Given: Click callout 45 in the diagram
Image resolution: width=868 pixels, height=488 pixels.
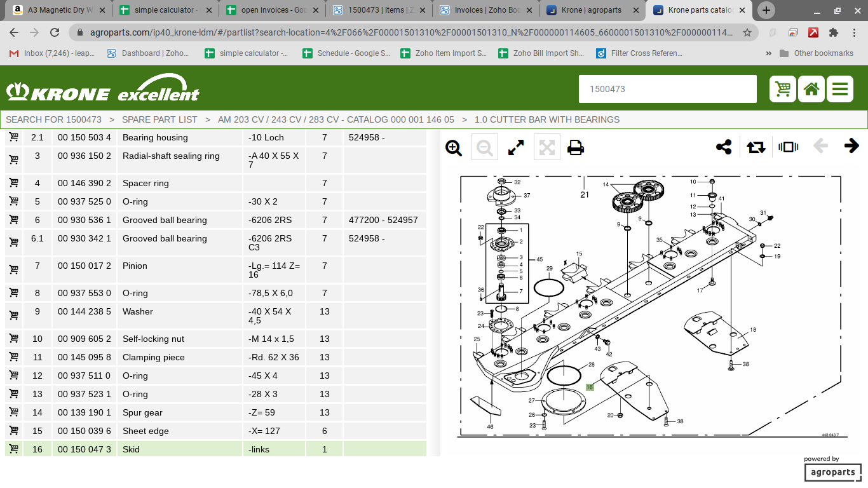Looking at the screenshot, I should 539,259.
